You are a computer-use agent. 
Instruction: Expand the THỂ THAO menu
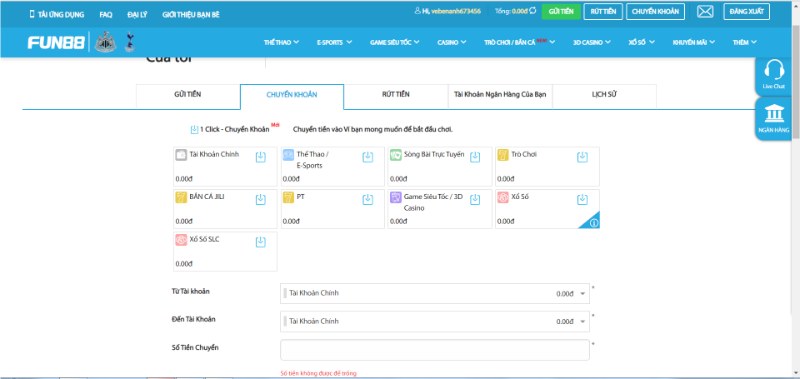[x=281, y=42]
